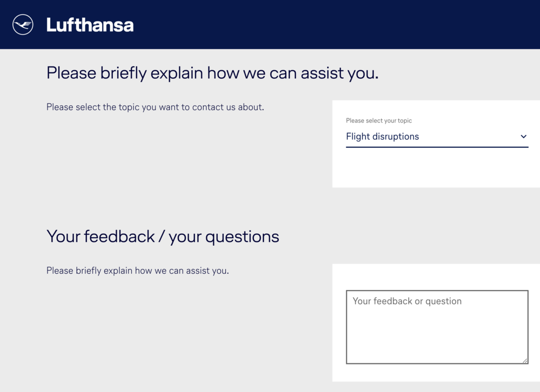The image size is (540, 392).
Task: Click the large top heading about assisting you
Action: (x=212, y=73)
